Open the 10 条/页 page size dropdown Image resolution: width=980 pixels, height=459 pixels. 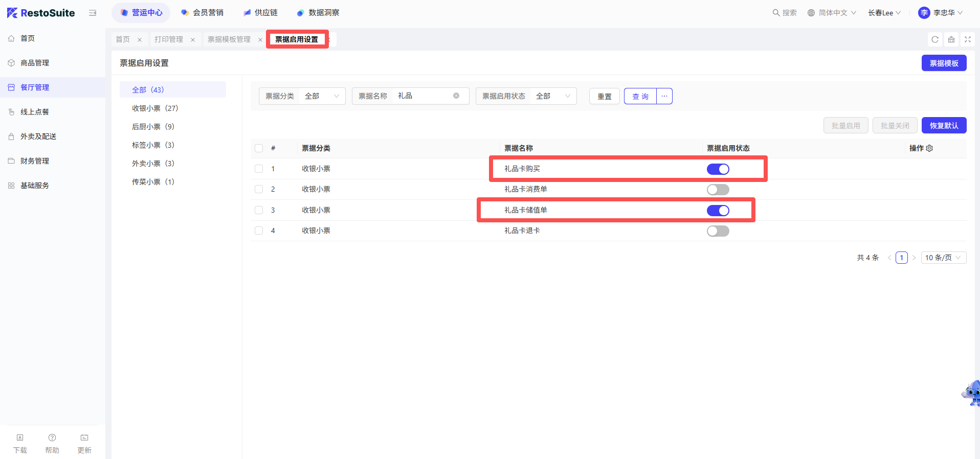(943, 258)
